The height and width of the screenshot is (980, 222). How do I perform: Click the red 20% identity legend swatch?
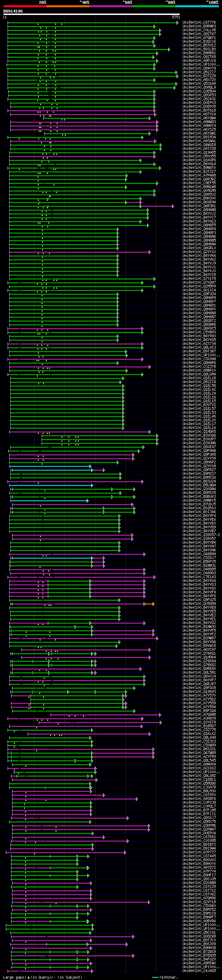pos(25,6)
